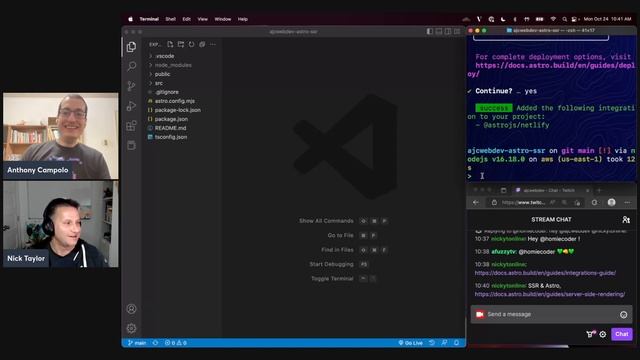Click Go Live in the status bar

[x=411, y=343]
